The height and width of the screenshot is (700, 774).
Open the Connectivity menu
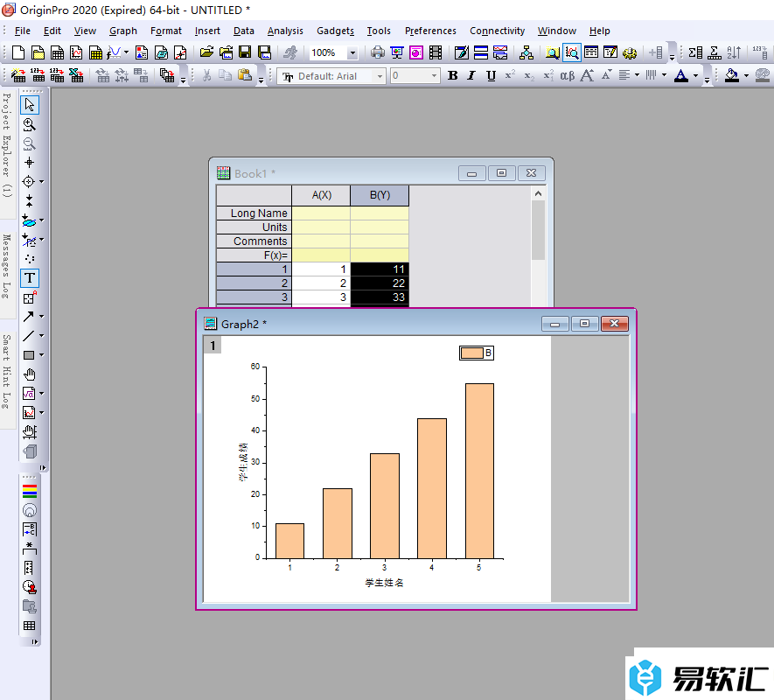tap(497, 31)
